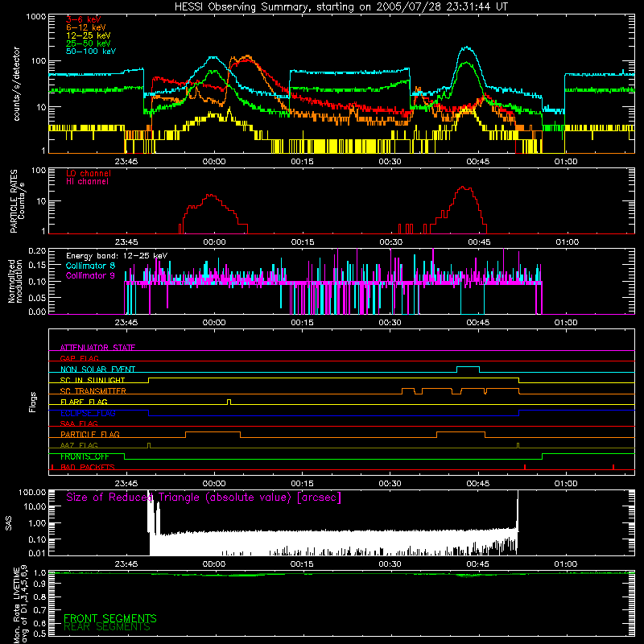Screen dimensions: 644x644
Task: Select the 25-50 keV legend label
Action: point(89,43)
